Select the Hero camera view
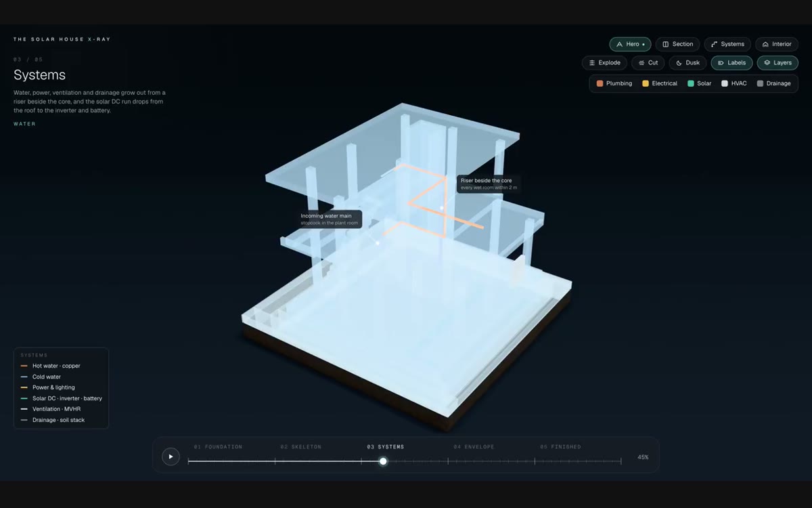 [x=630, y=44]
